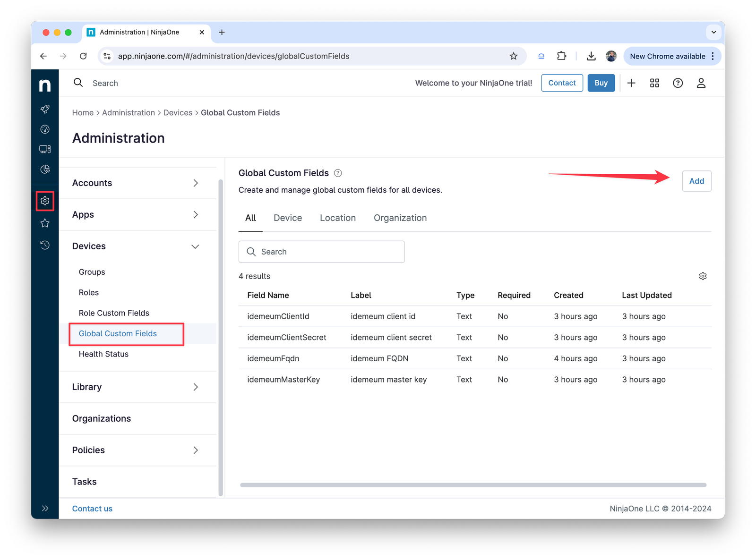The width and height of the screenshot is (756, 560).
Task: Expand the Policies section
Action: click(x=195, y=450)
